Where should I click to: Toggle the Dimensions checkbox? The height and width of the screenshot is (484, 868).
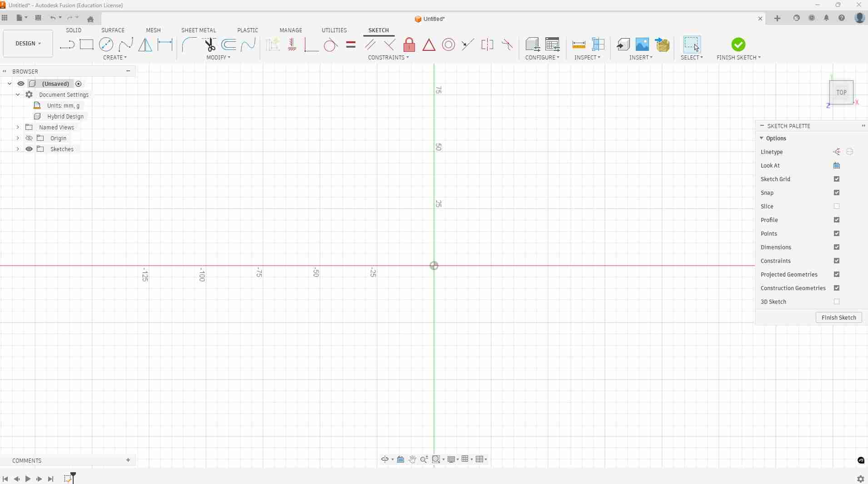pos(837,247)
